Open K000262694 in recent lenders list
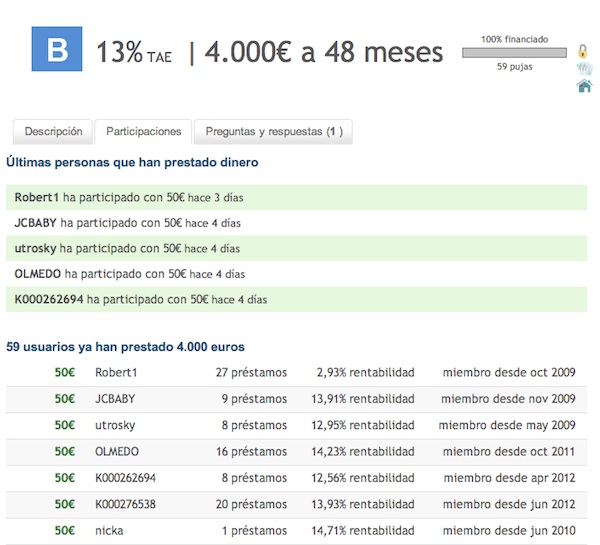Viewport: 600px width, 545px height. [49, 298]
